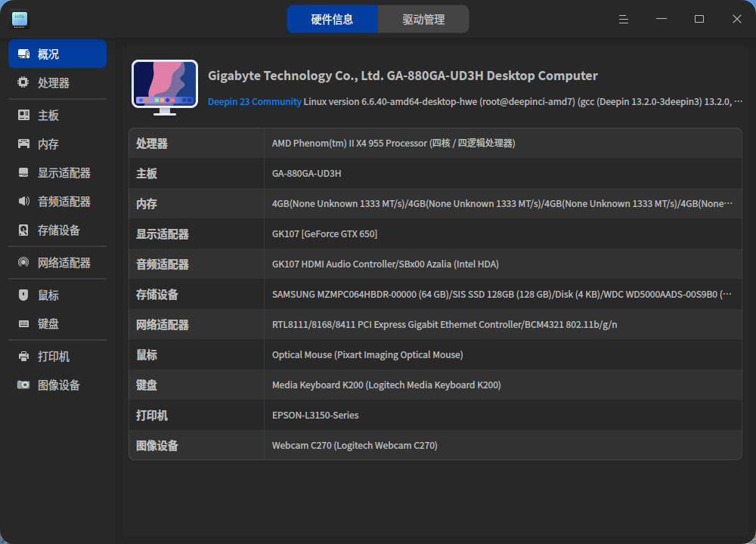Select Webcam C270 (Logitech Webcam C270) value

[355, 445]
